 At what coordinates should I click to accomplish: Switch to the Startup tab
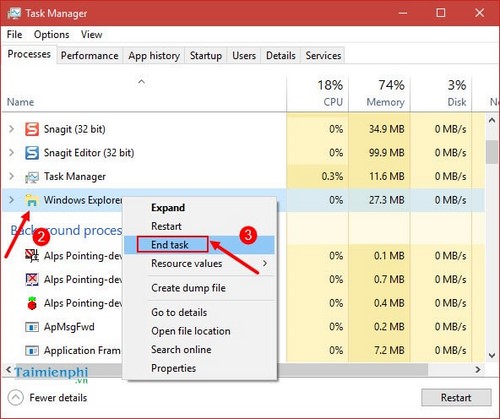[x=206, y=55]
